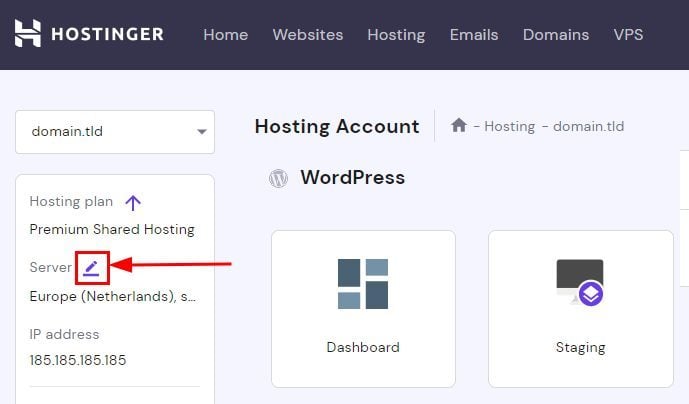Click the Europe (Netherlands) server text

[x=112, y=297]
